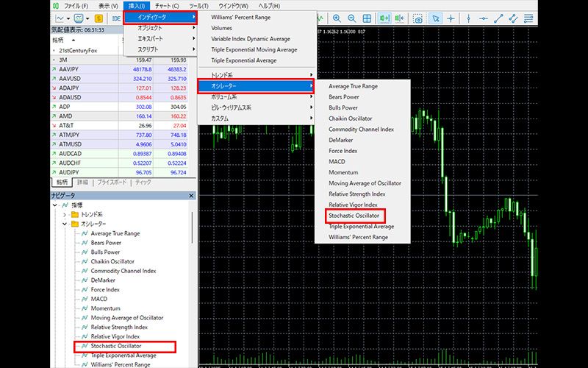Open the ツール(T) menu
The image size is (588, 368).
click(198, 6)
